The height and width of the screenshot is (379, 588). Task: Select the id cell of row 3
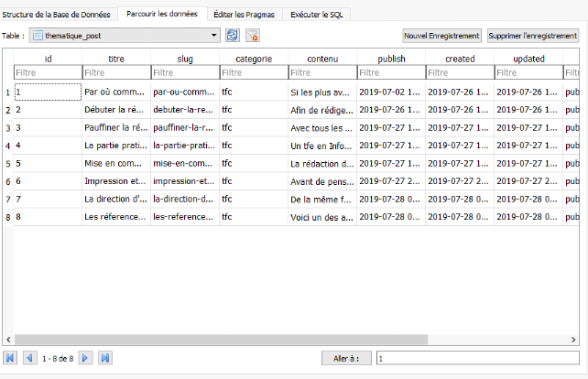coord(48,128)
